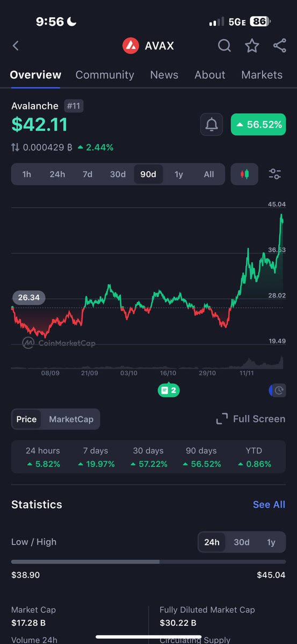
Task: Open See All statistics
Action: click(x=269, y=504)
